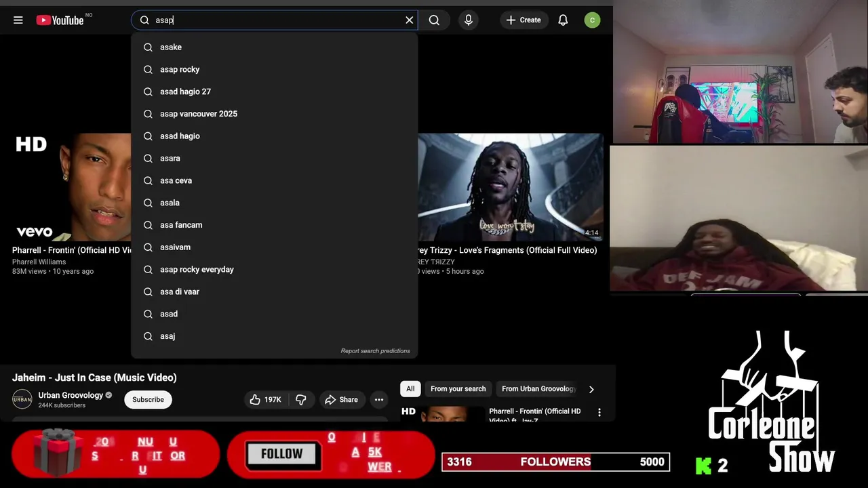This screenshot has width=868, height=488.
Task: Open the Urban Groovology channel avatar
Action: point(22,399)
